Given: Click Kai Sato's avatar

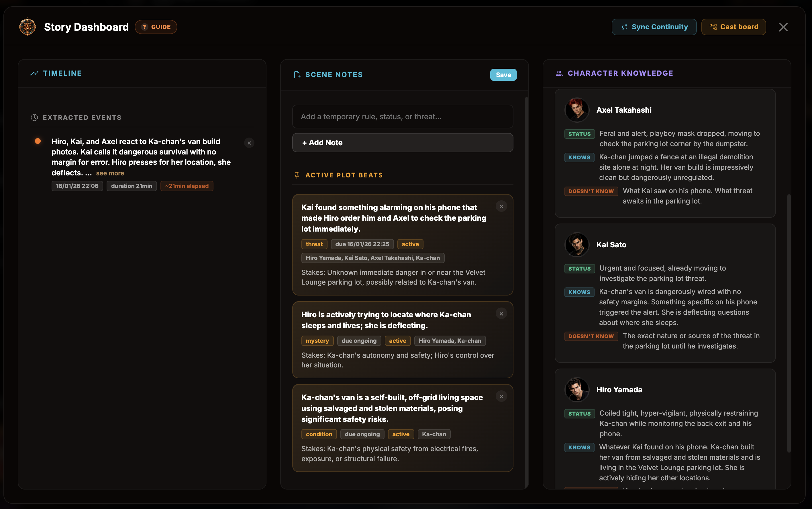Looking at the screenshot, I should pos(577,245).
